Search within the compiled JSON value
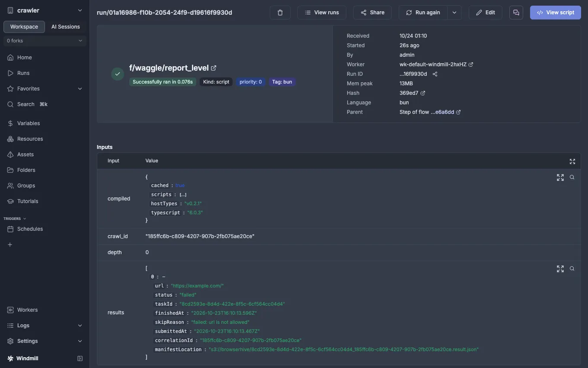Image resolution: width=588 pixels, height=368 pixels. pyautogui.click(x=572, y=178)
